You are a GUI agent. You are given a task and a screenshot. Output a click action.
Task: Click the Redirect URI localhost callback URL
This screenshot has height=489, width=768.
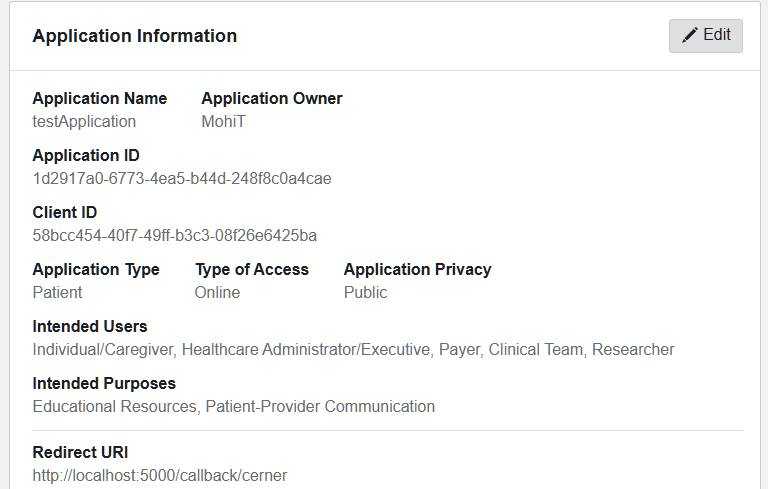coord(160,475)
